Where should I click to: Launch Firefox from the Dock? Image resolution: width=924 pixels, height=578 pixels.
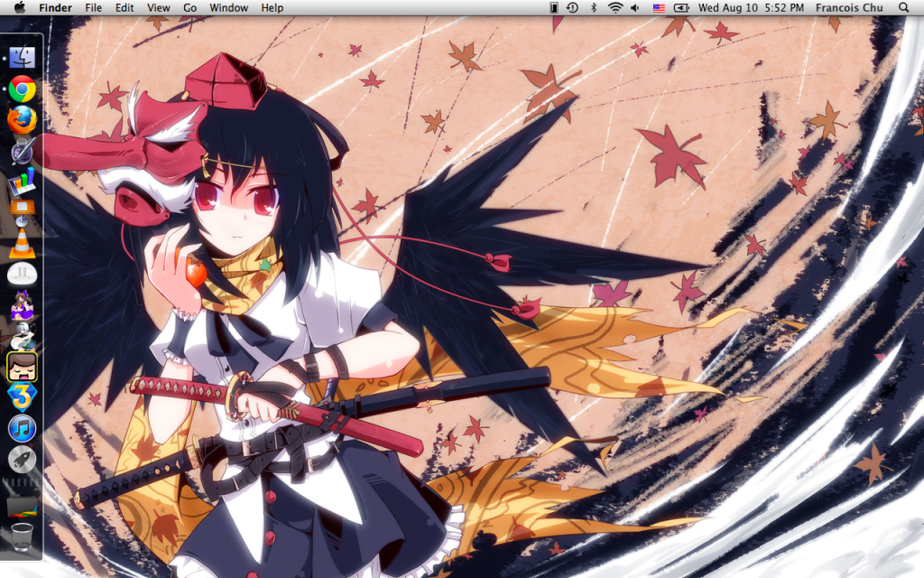point(23,120)
